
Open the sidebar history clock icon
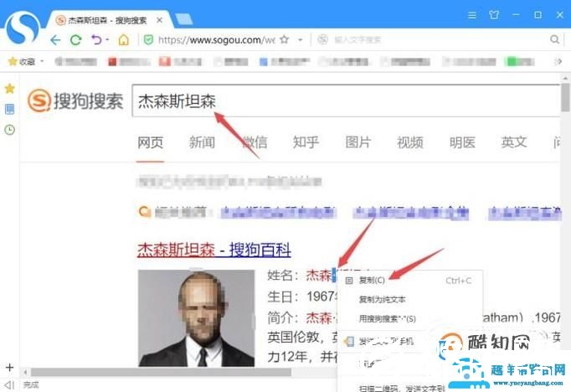[10, 130]
